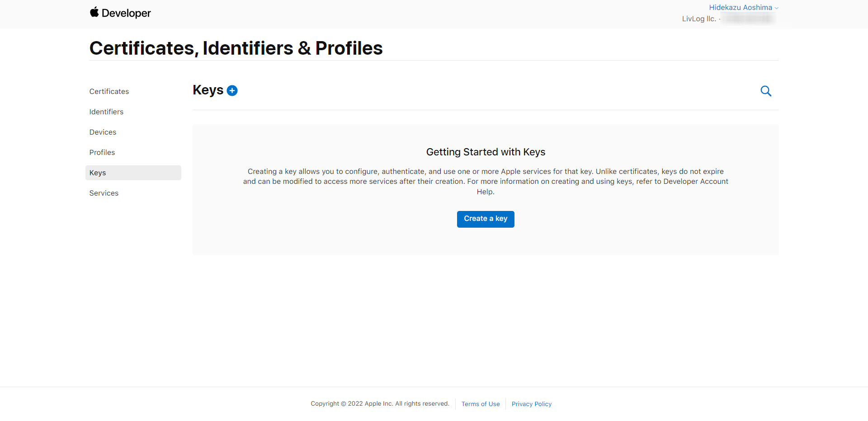Image resolution: width=868 pixels, height=421 pixels.
Task: Click the Developer text in header
Action: [x=126, y=14]
